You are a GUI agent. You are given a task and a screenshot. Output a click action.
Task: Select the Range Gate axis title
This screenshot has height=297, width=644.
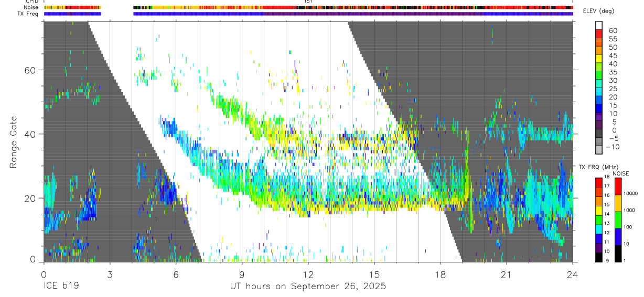13,142
